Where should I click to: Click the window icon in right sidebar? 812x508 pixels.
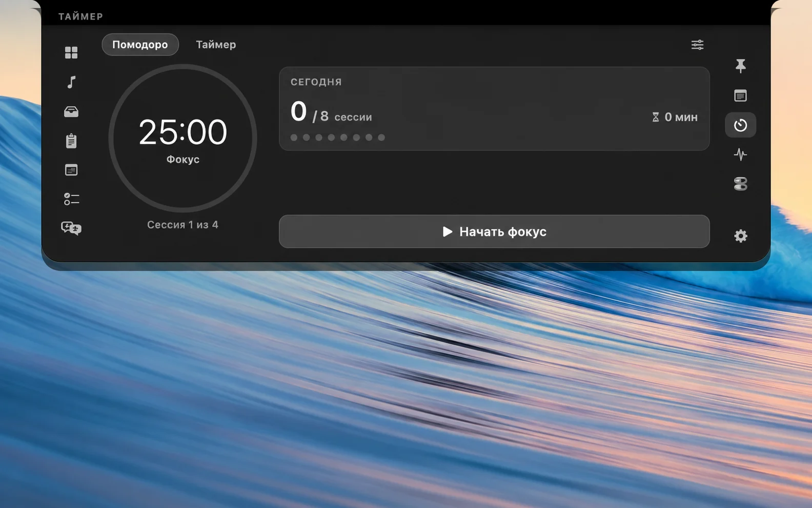740,95
